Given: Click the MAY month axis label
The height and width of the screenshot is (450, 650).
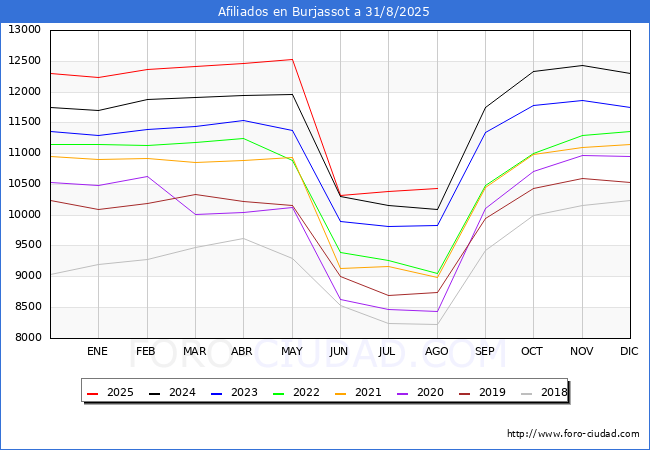Looking at the screenshot, I should click(291, 351).
